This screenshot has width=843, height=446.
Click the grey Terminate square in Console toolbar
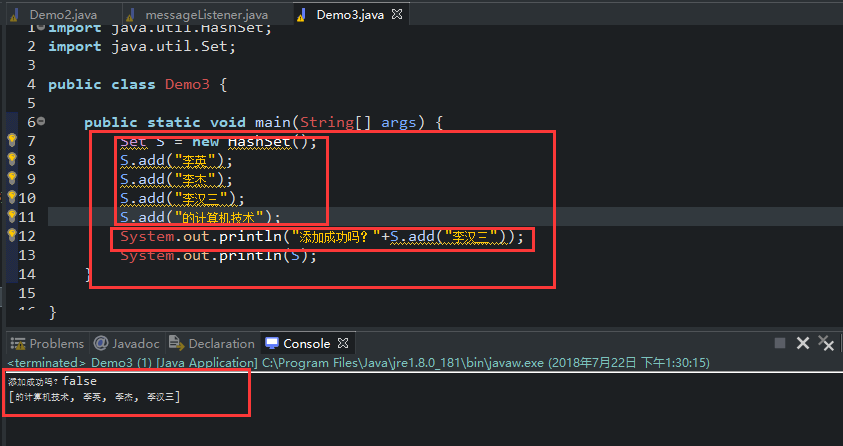point(780,343)
